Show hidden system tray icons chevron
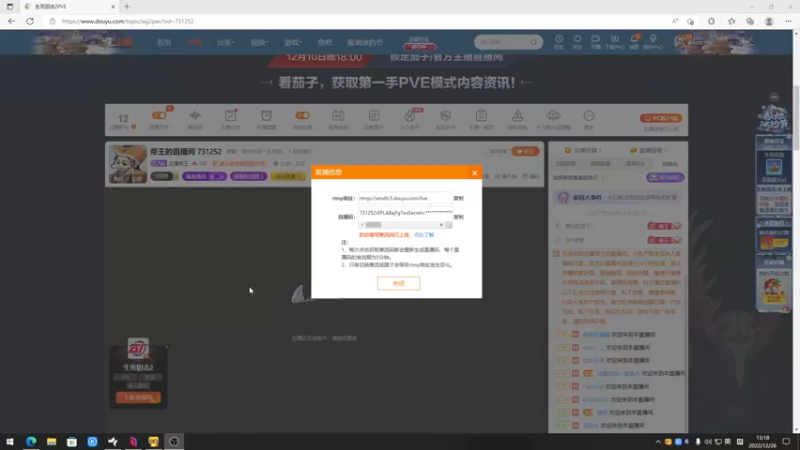The image size is (800, 450). point(658,442)
